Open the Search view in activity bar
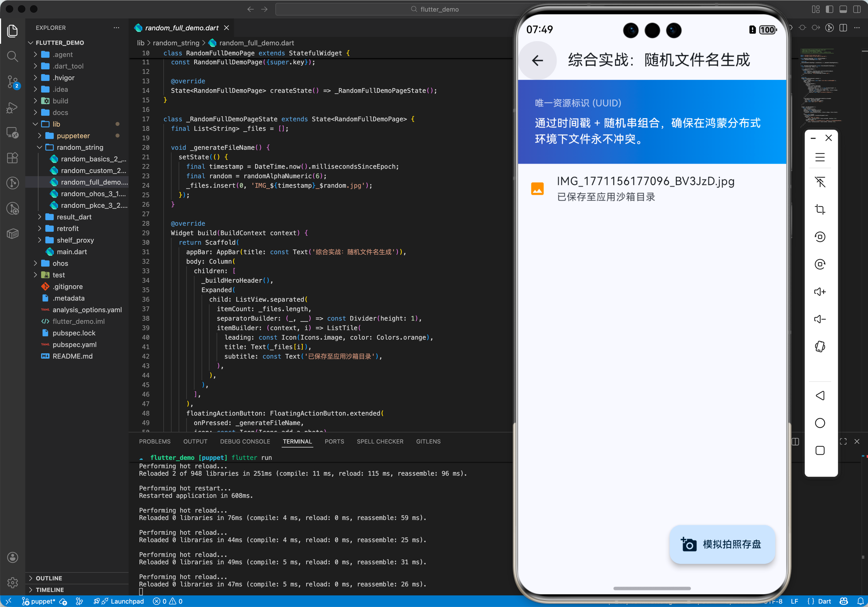The image size is (868, 607). (12, 56)
